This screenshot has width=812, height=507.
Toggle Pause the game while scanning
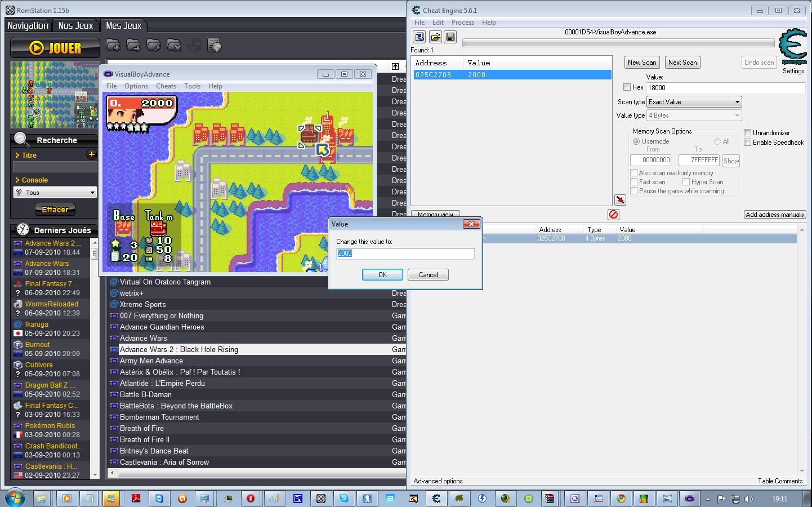(633, 191)
